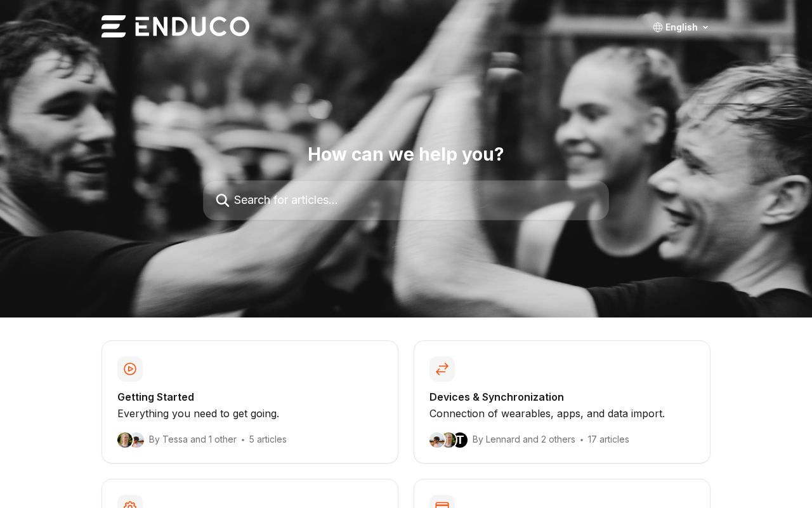This screenshot has height=508, width=812.
Task: Click the credit card collection icon
Action: click(x=442, y=503)
